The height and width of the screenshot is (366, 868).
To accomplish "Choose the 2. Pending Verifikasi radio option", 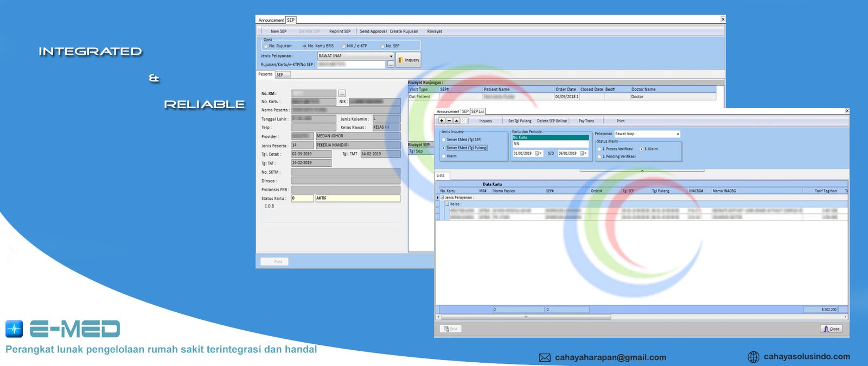I will pos(599,156).
